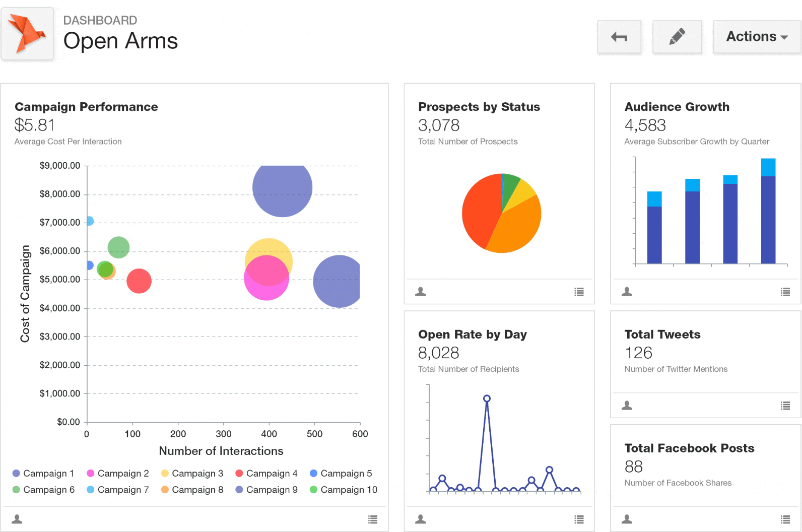Click list icon in Audience Growth card

point(785,292)
